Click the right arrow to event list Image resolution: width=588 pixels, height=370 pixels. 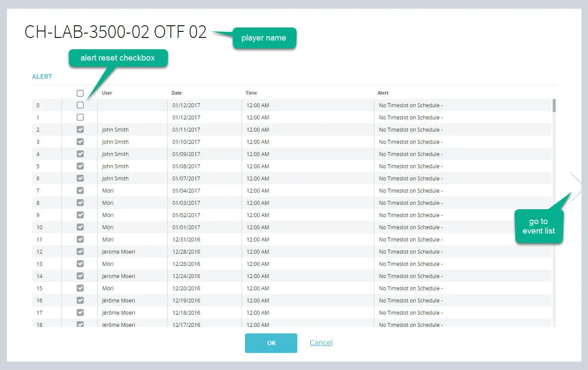pyautogui.click(x=576, y=187)
